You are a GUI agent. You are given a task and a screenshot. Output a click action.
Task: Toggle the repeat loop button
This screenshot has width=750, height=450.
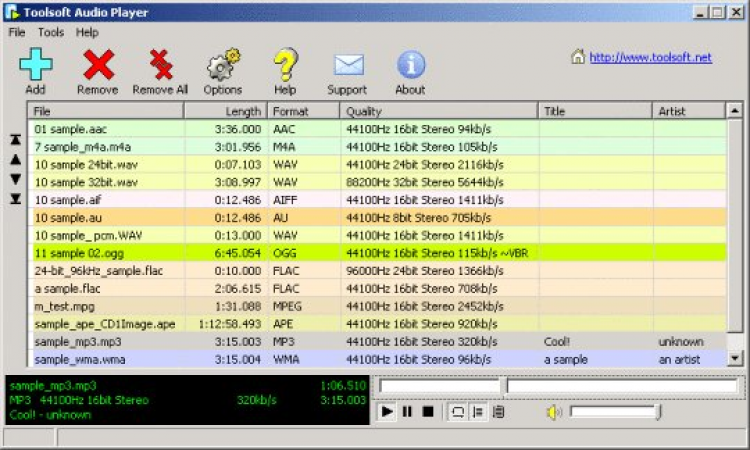(x=457, y=411)
